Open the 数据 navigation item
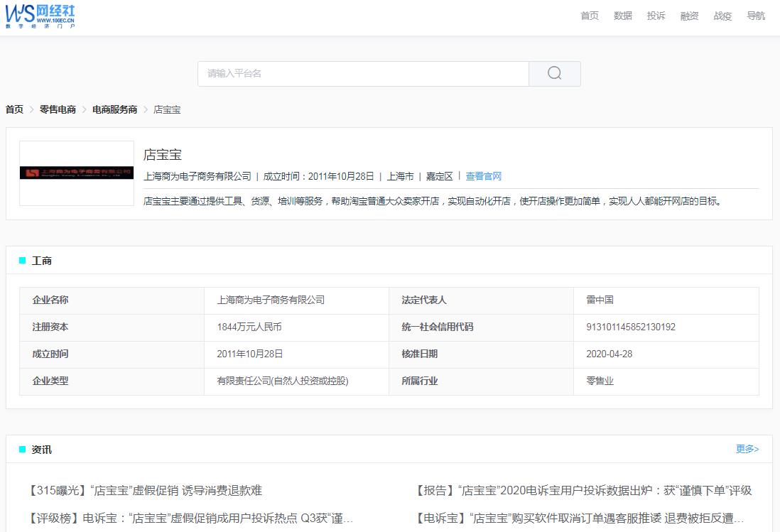The height and width of the screenshot is (532, 780). pyautogui.click(x=622, y=16)
